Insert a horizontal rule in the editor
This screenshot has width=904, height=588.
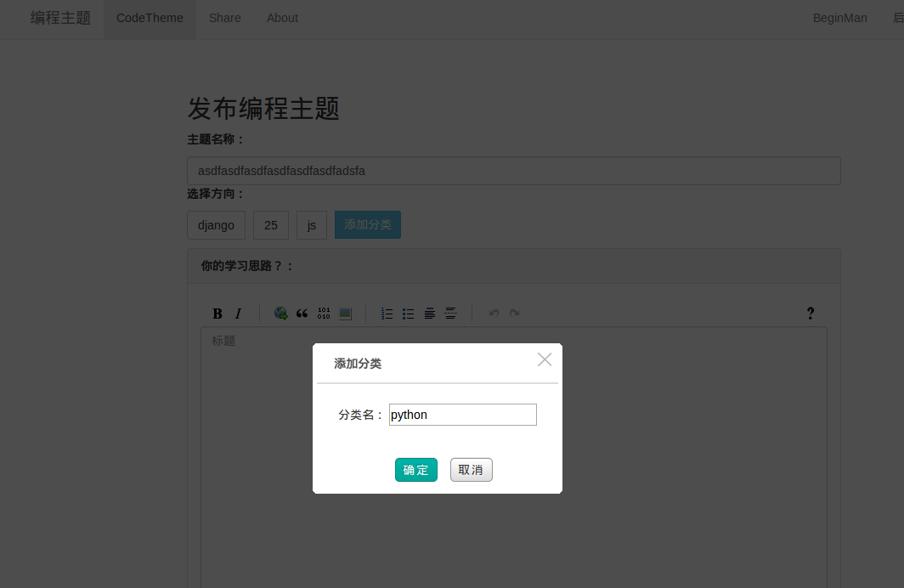pyautogui.click(x=451, y=314)
